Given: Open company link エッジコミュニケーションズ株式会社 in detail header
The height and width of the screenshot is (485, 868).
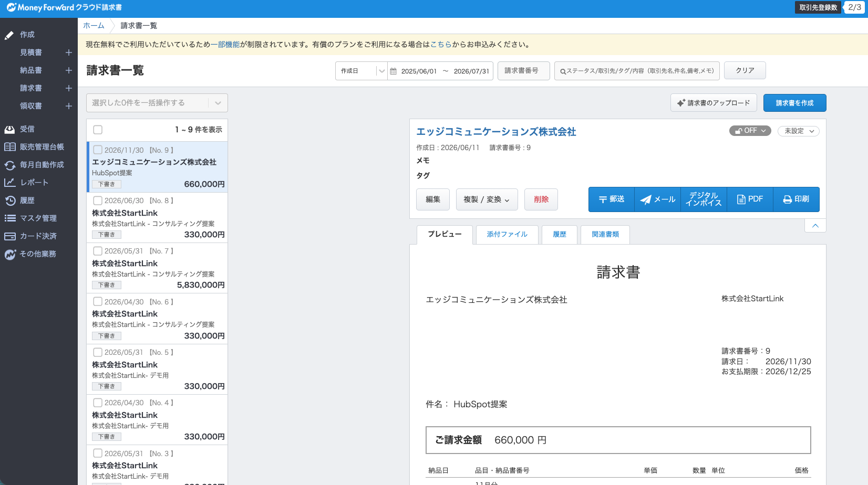Looking at the screenshot, I should pyautogui.click(x=496, y=132).
